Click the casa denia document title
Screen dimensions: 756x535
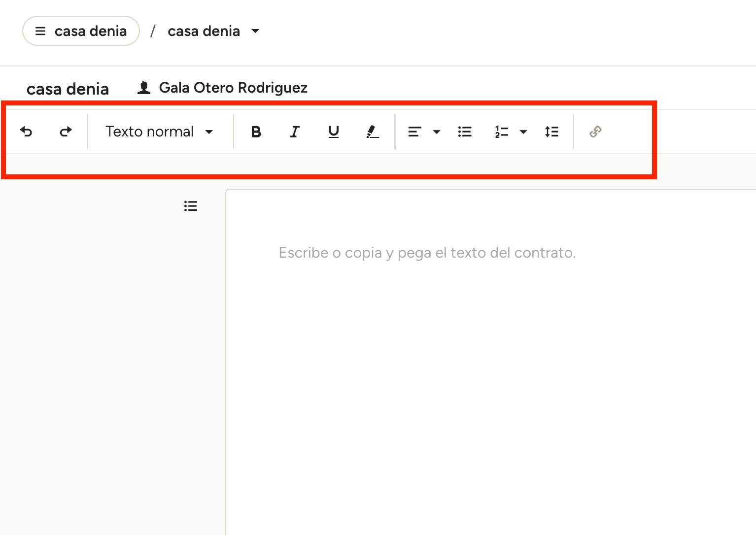pyautogui.click(x=68, y=89)
